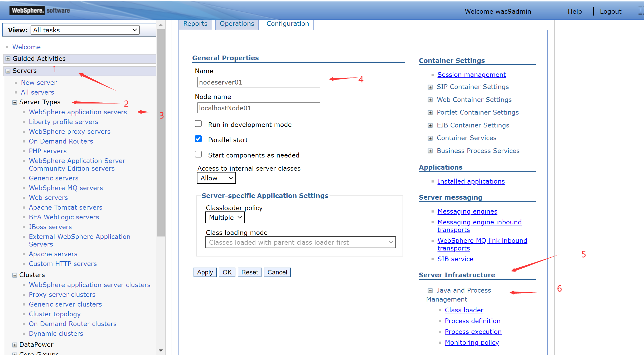644x355 pixels.
Task: Collapse the Clusters tree node
Action: (x=15, y=275)
